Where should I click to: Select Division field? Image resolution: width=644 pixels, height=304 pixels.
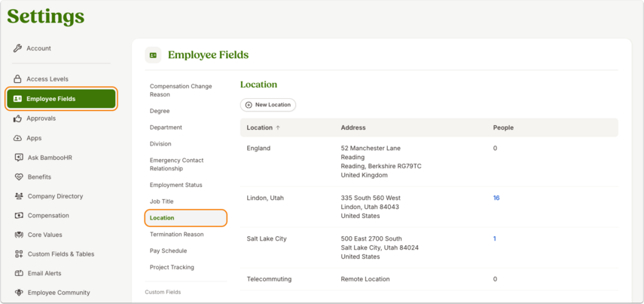pyautogui.click(x=160, y=144)
